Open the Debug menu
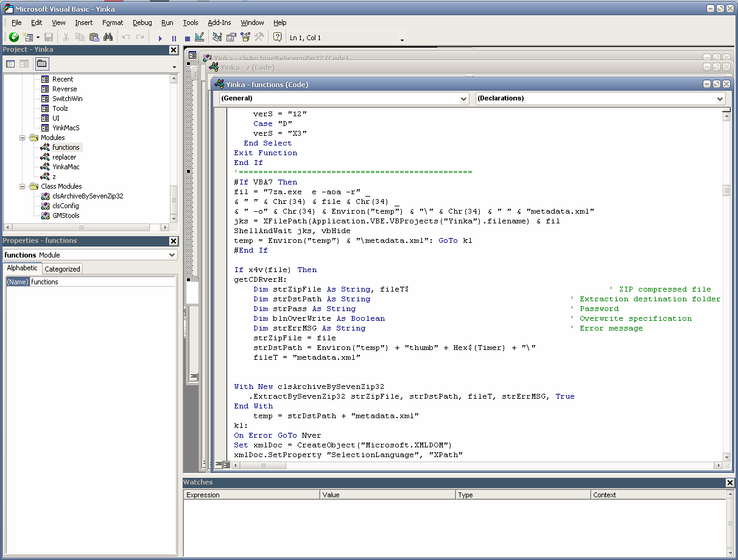The height and width of the screenshot is (560, 738). pyautogui.click(x=142, y=23)
